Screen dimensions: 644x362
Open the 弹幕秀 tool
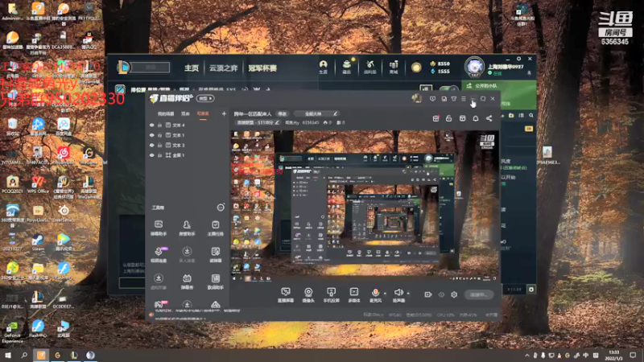(187, 282)
